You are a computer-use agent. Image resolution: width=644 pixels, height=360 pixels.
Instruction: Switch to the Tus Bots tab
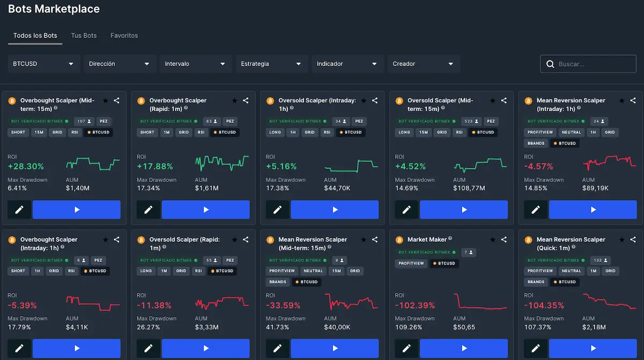click(x=84, y=35)
